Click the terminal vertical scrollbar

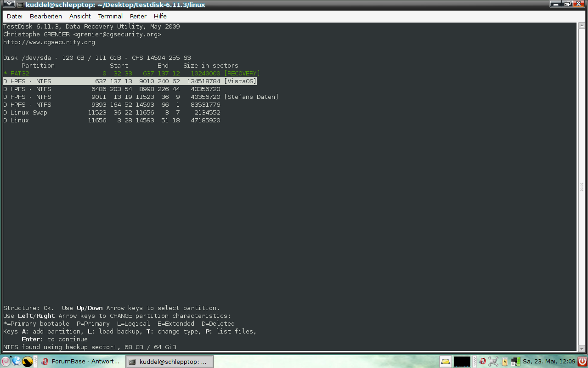coord(582,187)
